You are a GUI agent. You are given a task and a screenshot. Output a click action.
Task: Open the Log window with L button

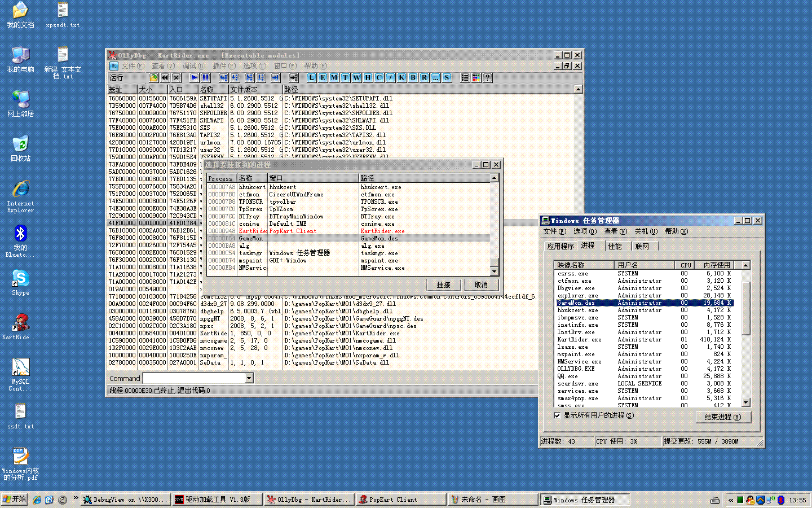(311, 78)
